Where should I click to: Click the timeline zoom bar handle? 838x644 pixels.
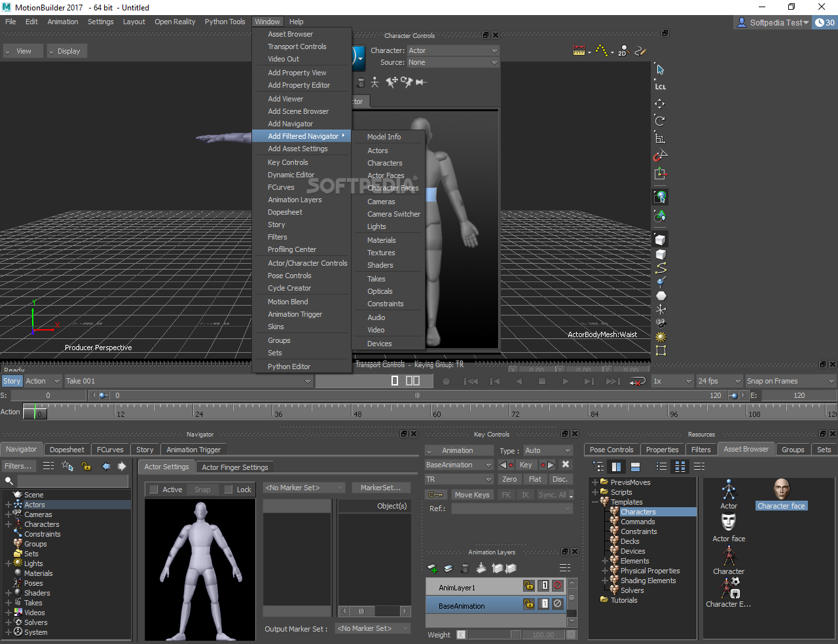tap(418, 395)
